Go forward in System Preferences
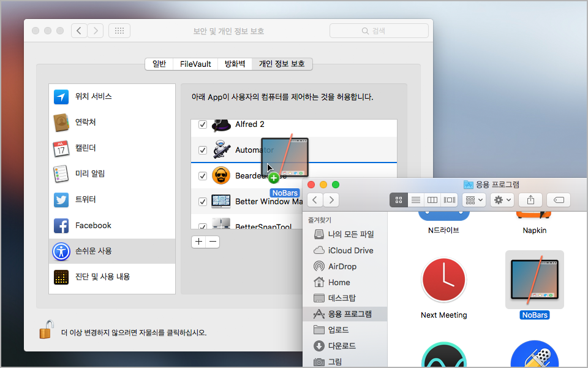The width and height of the screenshot is (588, 368). tap(96, 31)
